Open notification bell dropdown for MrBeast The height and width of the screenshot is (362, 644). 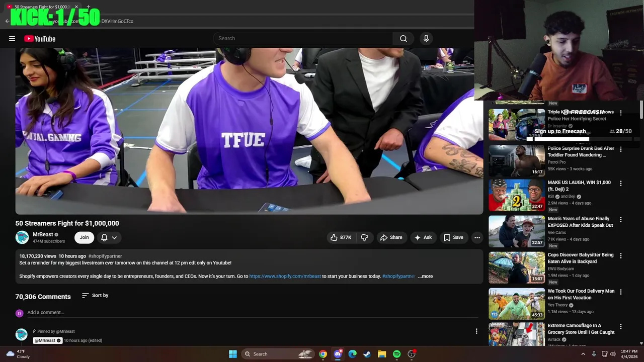point(109,237)
